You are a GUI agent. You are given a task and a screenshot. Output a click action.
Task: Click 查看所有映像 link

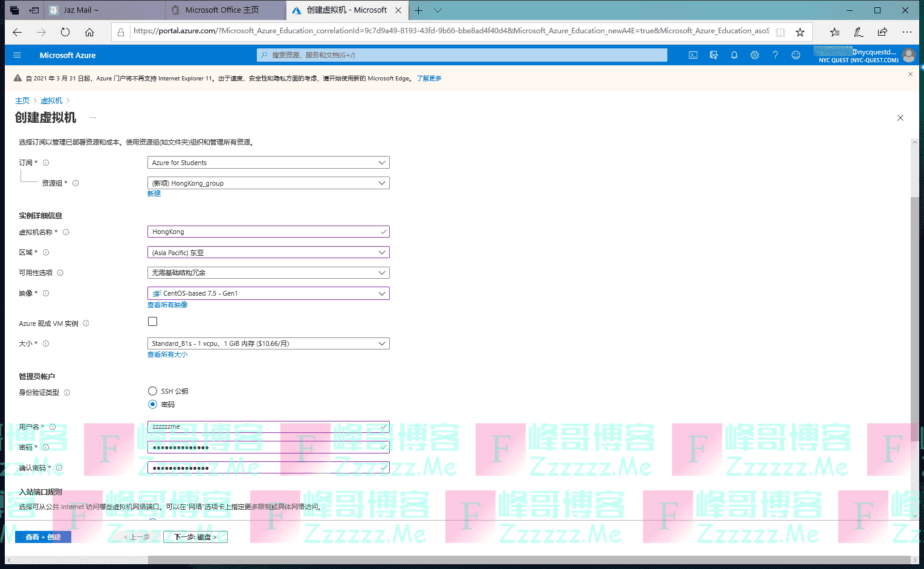[167, 305]
